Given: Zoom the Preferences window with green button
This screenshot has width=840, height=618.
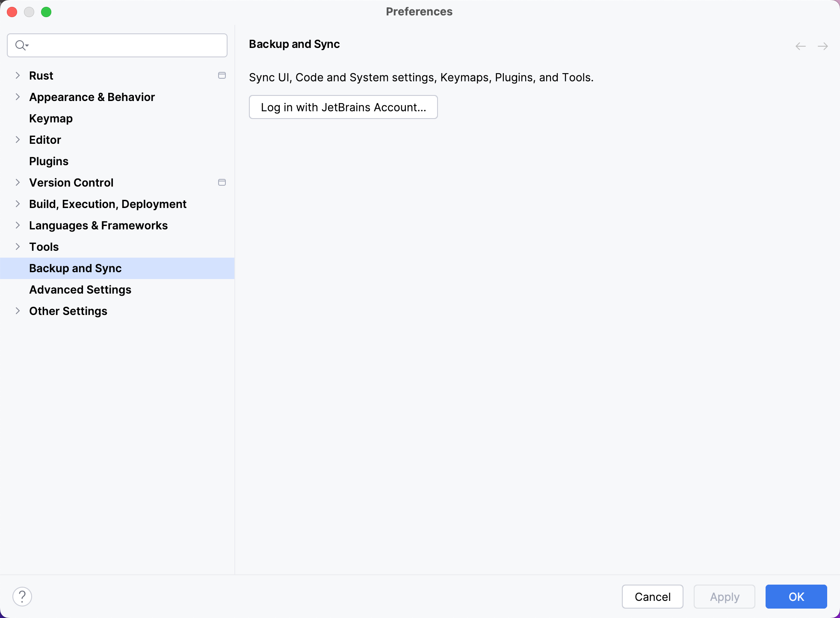Looking at the screenshot, I should 46,12.
